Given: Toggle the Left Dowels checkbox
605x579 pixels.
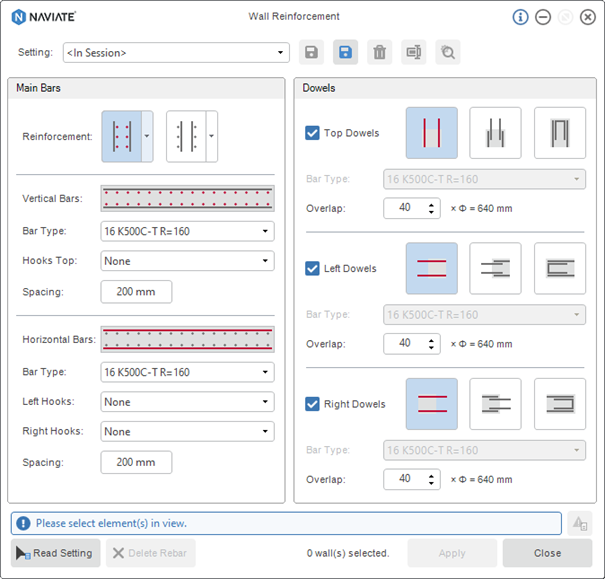Looking at the screenshot, I should 312,268.
